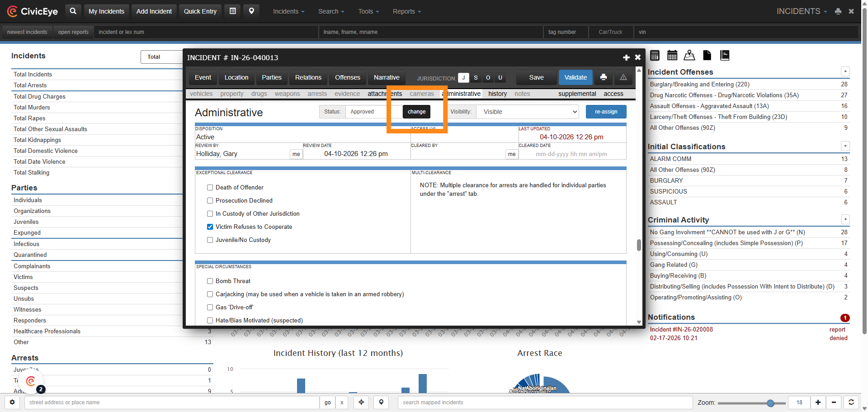Open the notebook icon on right panel
Screen dimensions: 868x412
[725, 55]
